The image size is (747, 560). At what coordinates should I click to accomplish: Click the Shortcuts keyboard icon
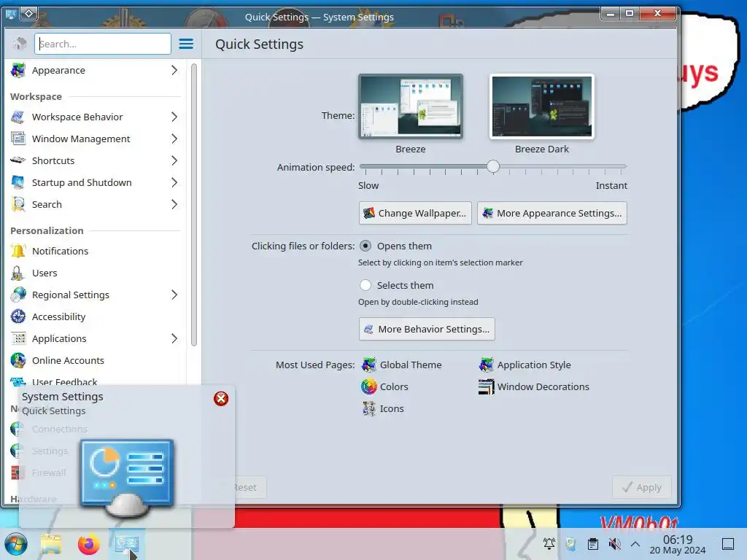(x=18, y=160)
